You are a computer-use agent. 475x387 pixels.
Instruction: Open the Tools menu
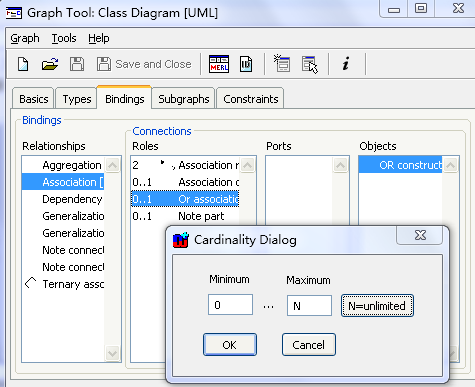(64, 38)
